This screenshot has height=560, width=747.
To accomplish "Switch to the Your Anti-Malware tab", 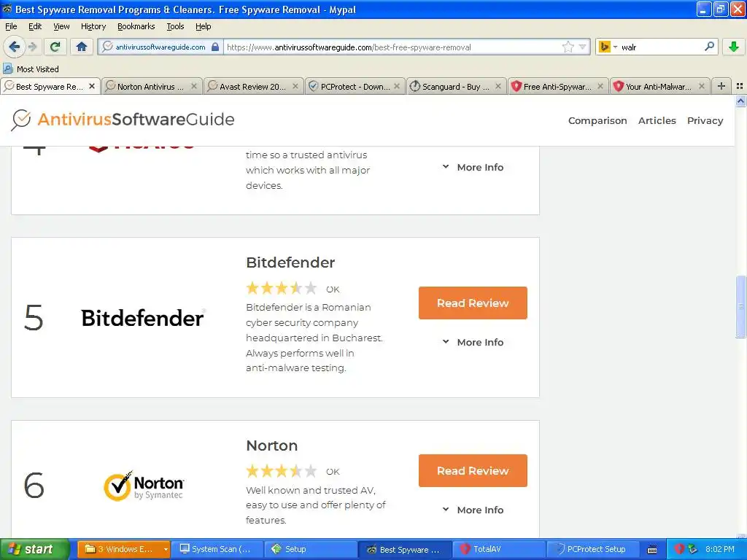I will (x=659, y=86).
